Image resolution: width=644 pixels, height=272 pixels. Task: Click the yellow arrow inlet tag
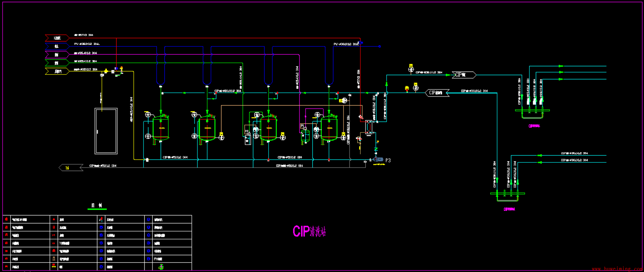coord(57,71)
